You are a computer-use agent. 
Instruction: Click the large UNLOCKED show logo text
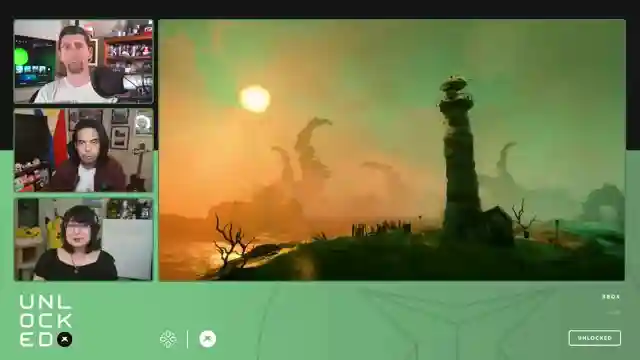point(46,321)
